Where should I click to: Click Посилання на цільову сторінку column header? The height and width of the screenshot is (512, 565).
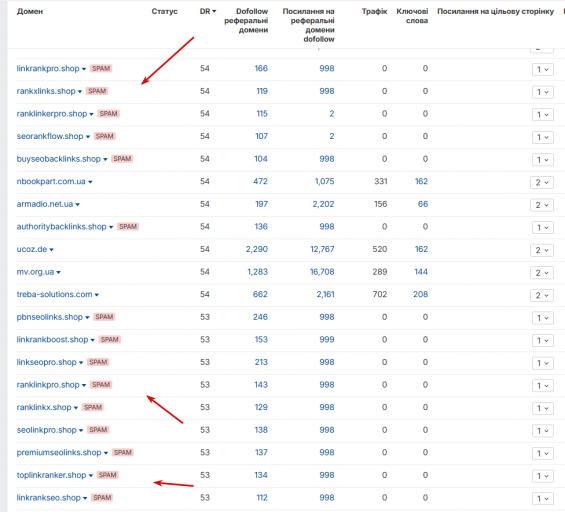click(495, 12)
